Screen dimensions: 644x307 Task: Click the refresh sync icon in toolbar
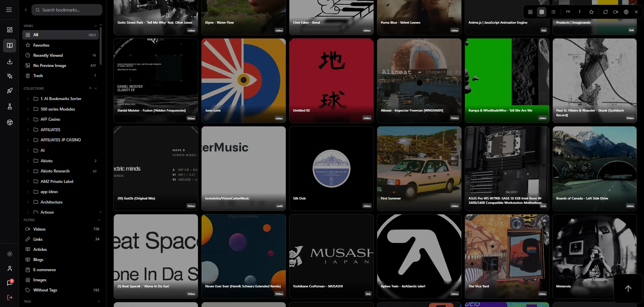coord(606,12)
